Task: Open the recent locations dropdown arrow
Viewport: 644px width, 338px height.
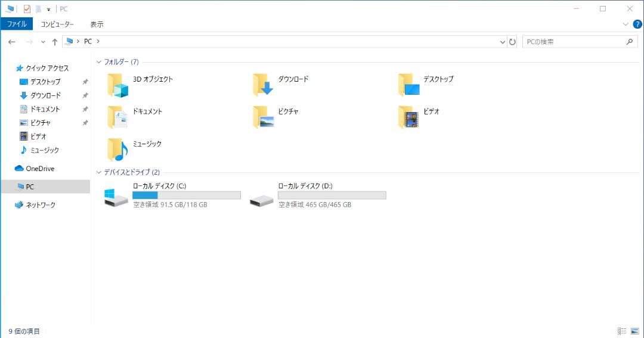Action: tap(43, 42)
